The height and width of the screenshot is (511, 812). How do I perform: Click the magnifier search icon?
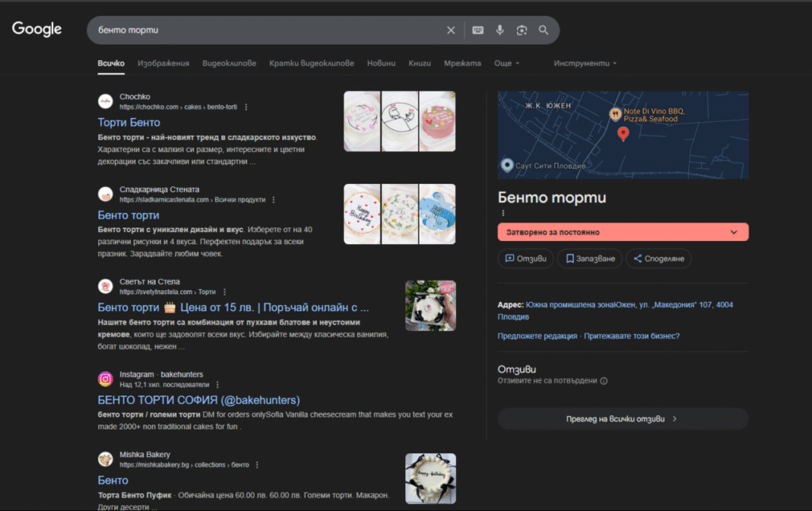coord(543,30)
